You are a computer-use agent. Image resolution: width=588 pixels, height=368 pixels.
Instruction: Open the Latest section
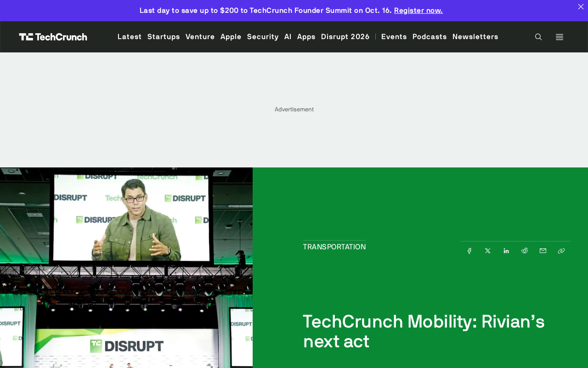(x=130, y=36)
